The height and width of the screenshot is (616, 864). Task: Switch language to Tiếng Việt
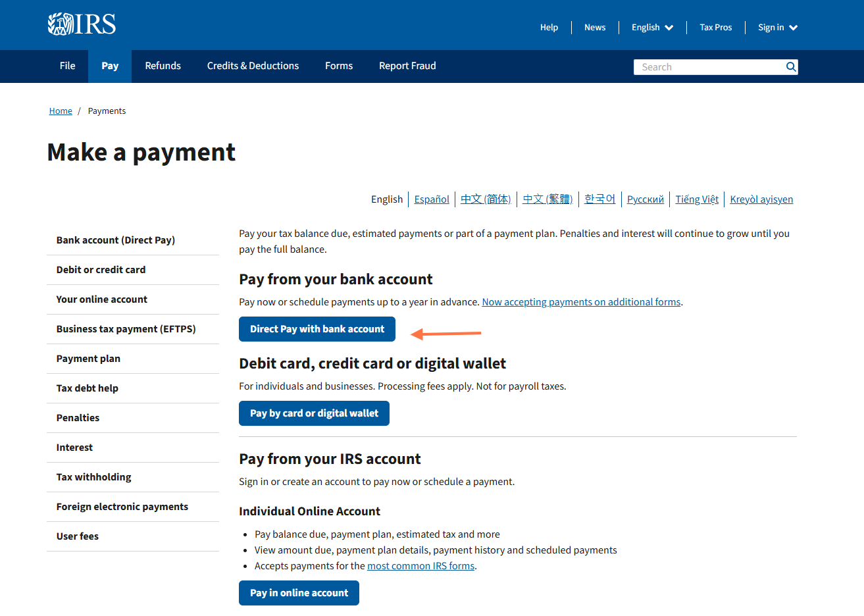coord(697,199)
